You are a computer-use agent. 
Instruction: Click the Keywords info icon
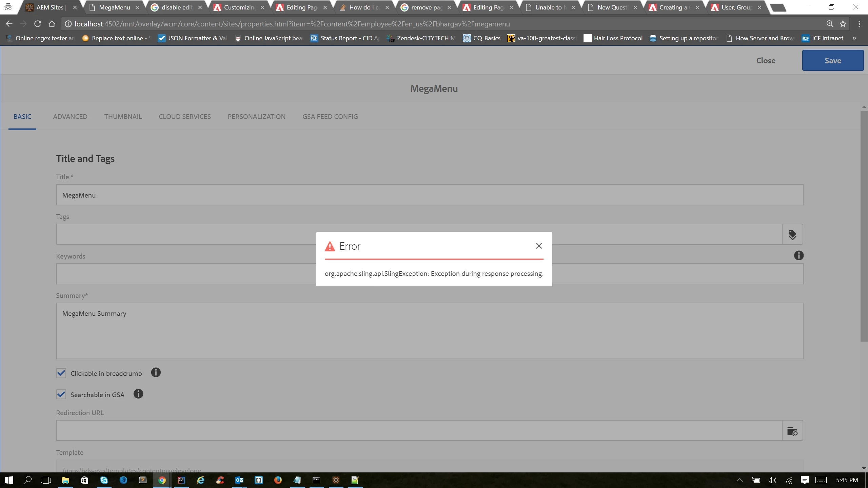coord(798,256)
